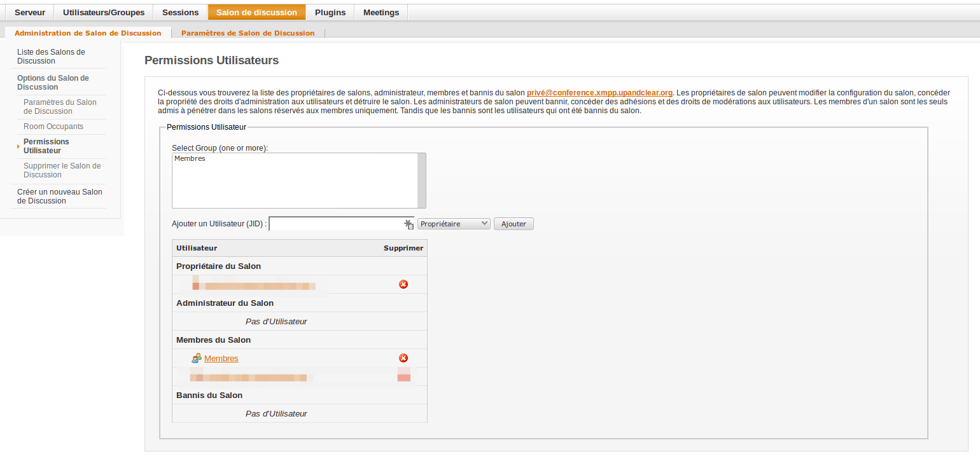Delete the Membres group via red X icon

coord(403,359)
